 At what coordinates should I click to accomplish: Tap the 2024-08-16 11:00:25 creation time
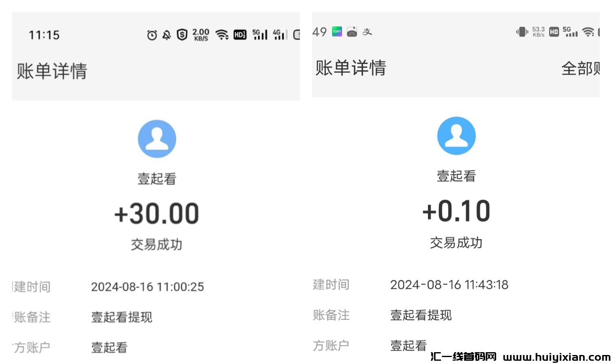pyautogui.click(x=147, y=287)
